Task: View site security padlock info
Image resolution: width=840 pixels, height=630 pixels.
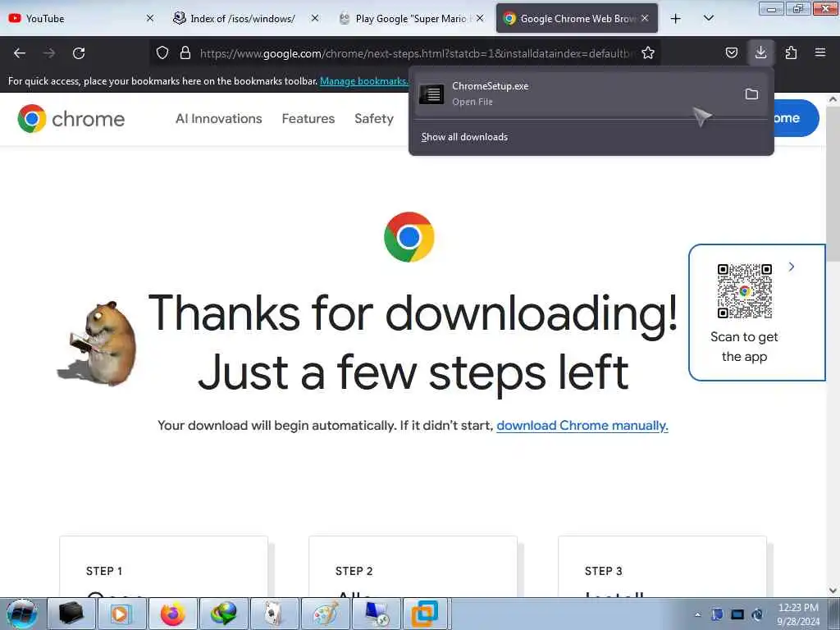Action: tap(185, 52)
